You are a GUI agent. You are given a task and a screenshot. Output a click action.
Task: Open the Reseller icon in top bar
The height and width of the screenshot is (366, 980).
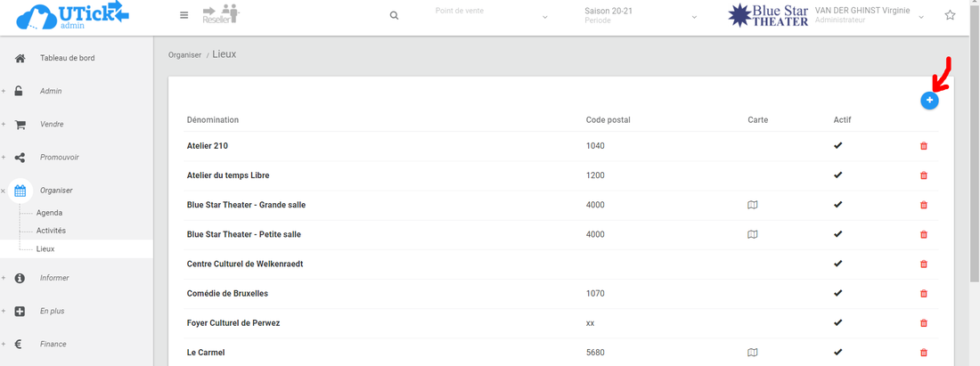pyautogui.click(x=221, y=14)
